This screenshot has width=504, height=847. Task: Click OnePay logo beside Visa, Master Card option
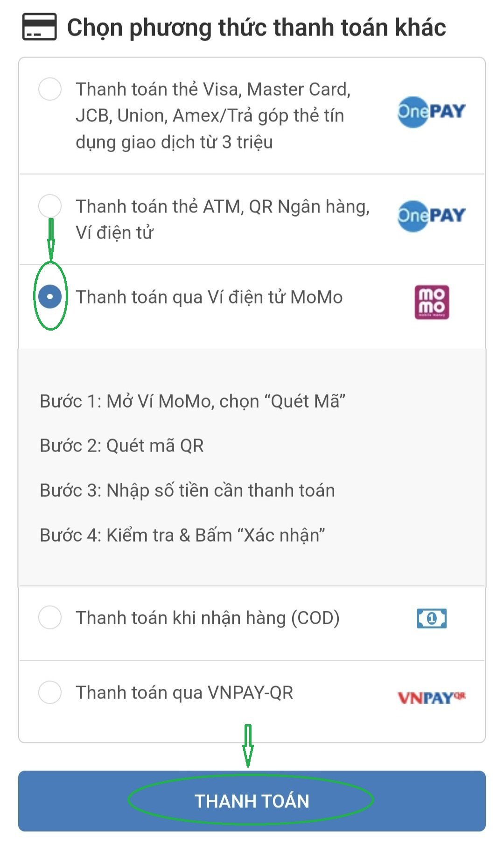click(431, 112)
